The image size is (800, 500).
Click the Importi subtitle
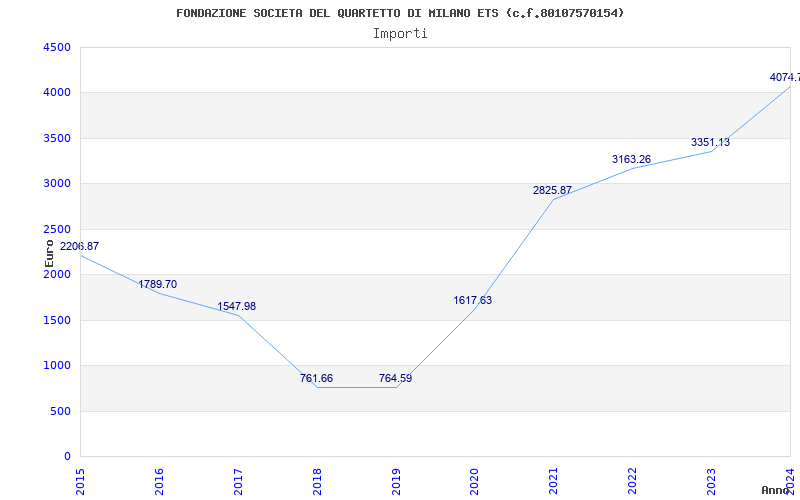point(400,34)
